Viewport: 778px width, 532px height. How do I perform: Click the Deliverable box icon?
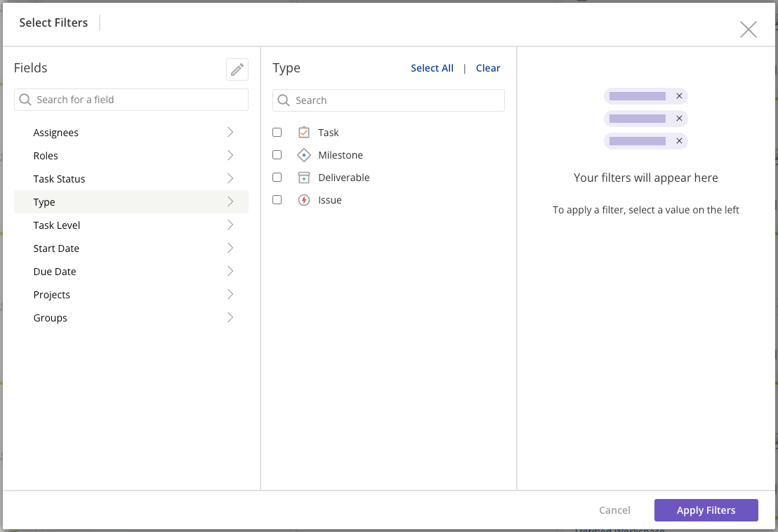coord(303,178)
